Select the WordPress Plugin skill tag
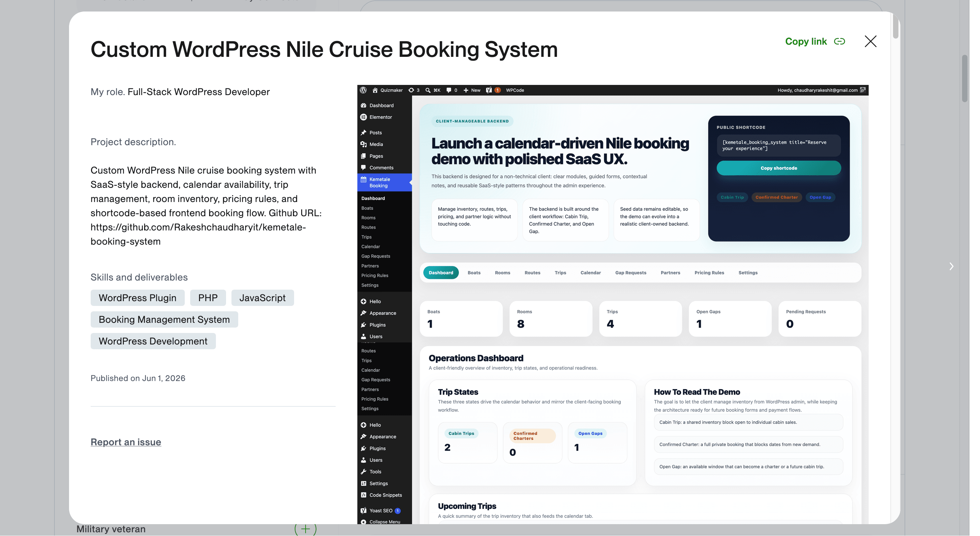 (137, 297)
